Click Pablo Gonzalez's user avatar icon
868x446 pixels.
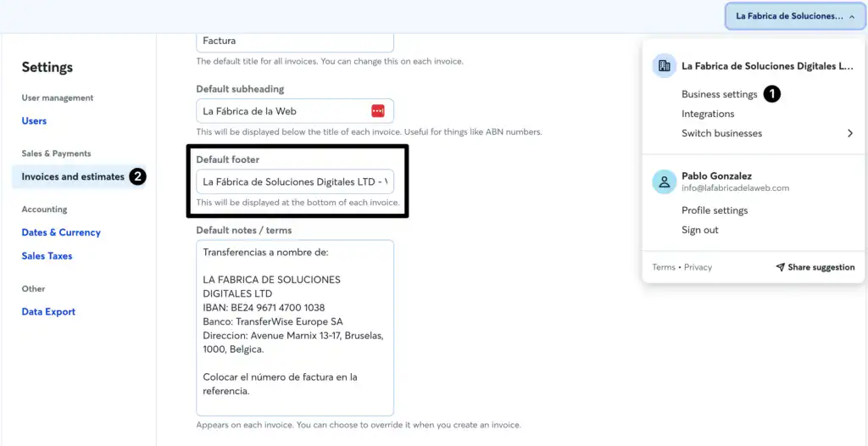pyautogui.click(x=664, y=181)
